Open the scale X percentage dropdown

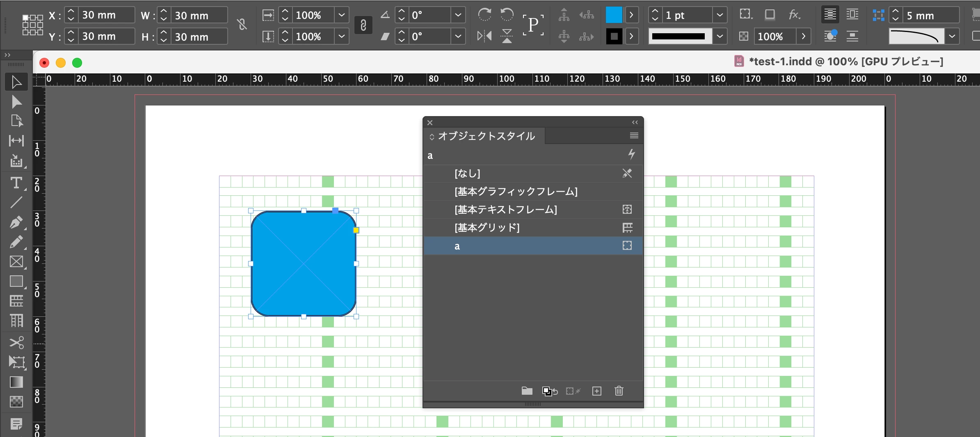click(342, 15)
